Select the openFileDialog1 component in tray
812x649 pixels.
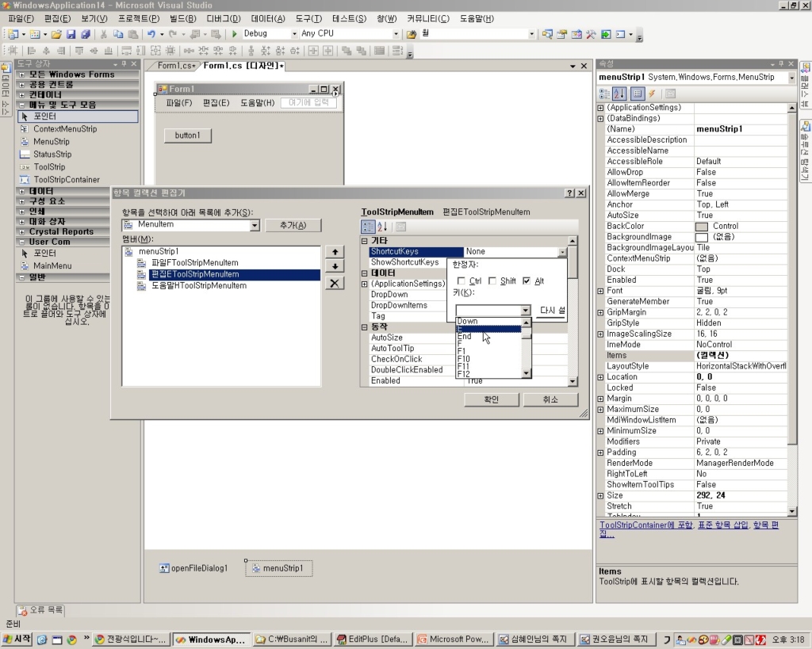tap(193, 568)
